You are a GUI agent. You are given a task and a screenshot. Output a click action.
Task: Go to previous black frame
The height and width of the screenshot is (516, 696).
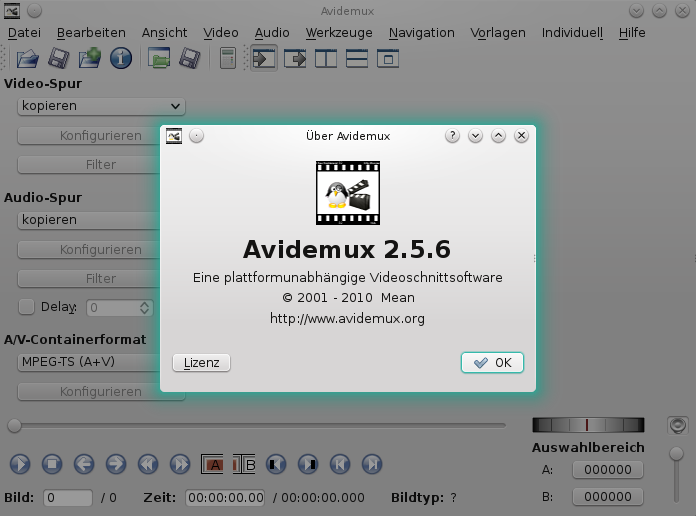(x=276, y=464)
